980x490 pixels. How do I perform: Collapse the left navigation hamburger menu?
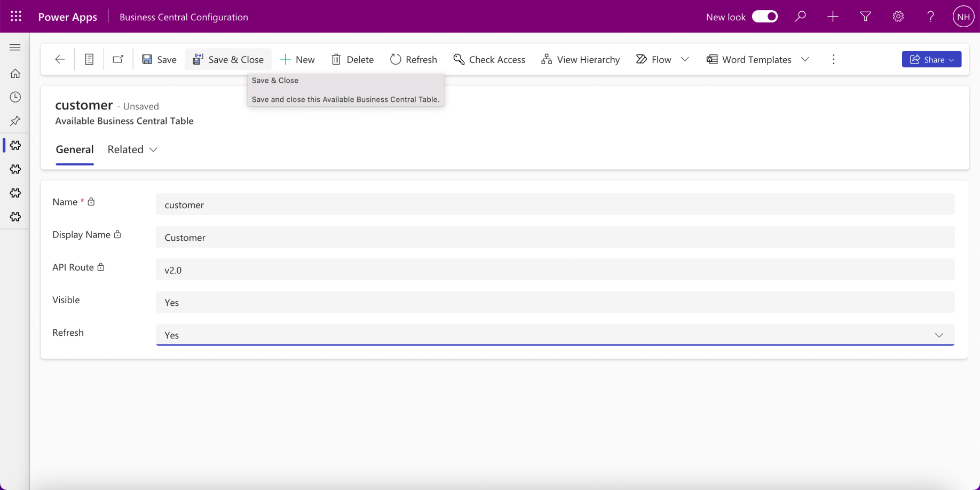[15, 48]
